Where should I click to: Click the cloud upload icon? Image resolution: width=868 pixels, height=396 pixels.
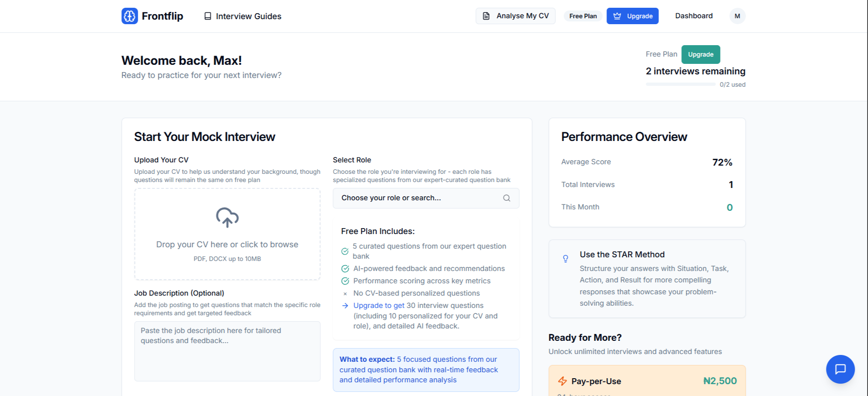(x=227, y=218)
